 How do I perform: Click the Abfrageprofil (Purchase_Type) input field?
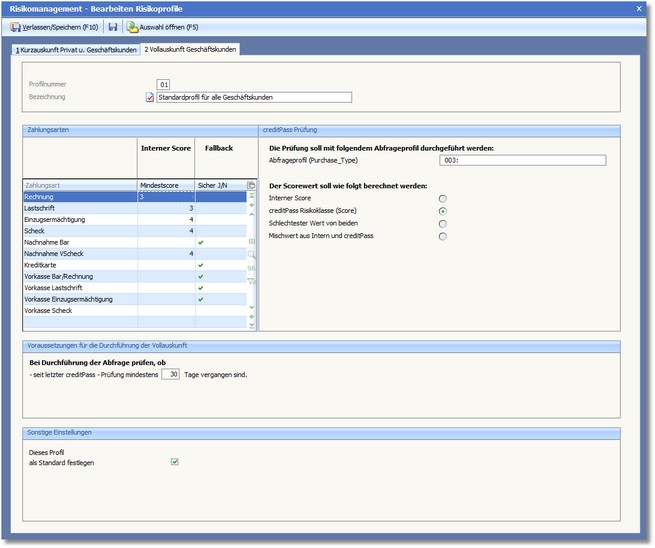pos(522,159)
